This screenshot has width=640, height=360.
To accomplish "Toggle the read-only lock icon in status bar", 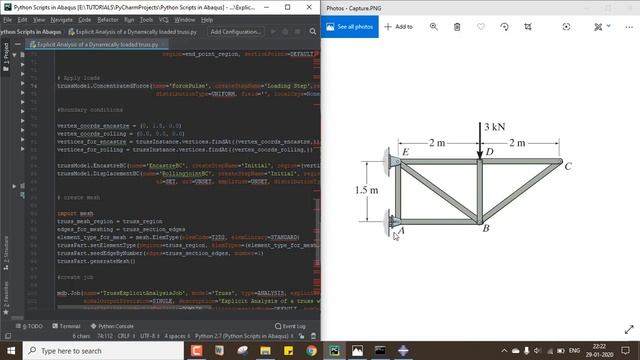I will coord(301,336).
